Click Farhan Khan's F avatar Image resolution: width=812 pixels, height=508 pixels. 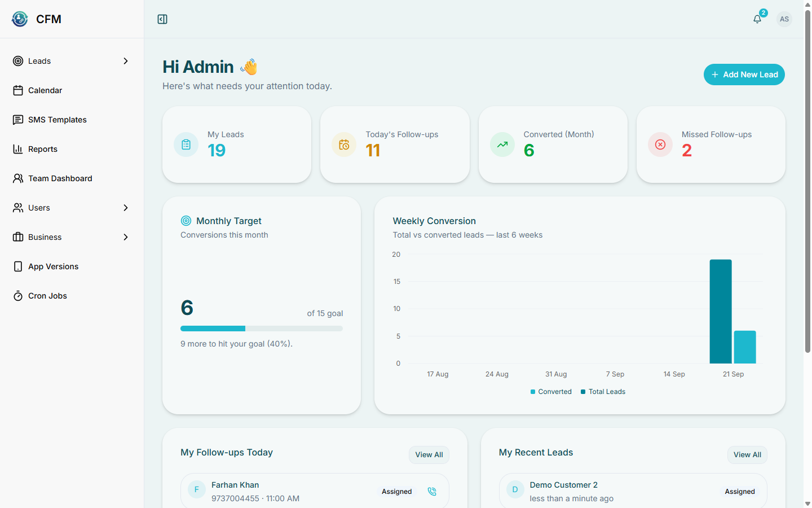tap(196, 490)
